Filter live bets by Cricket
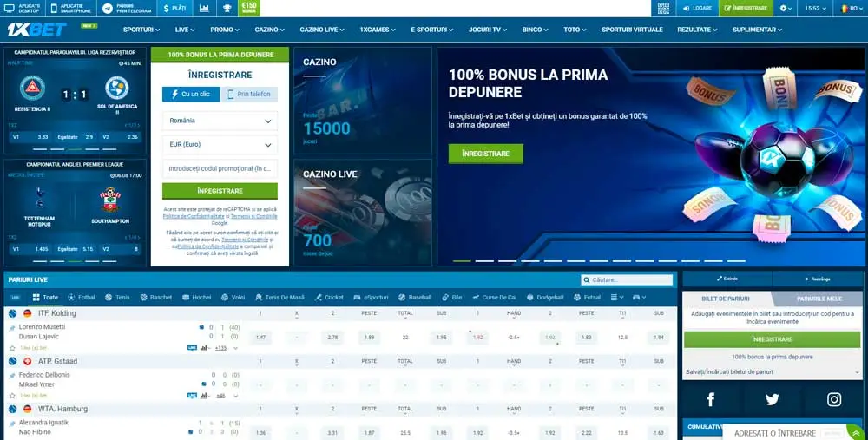This screenshot has width=868, height=440. click(329, 297)
